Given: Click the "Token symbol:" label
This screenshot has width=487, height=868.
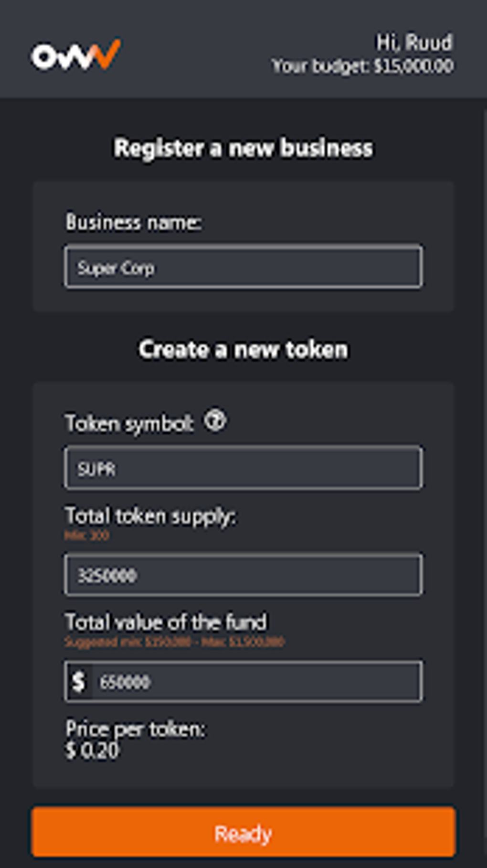Looking at the screenshot, I should pyautogui.click(x=129, y=423).
